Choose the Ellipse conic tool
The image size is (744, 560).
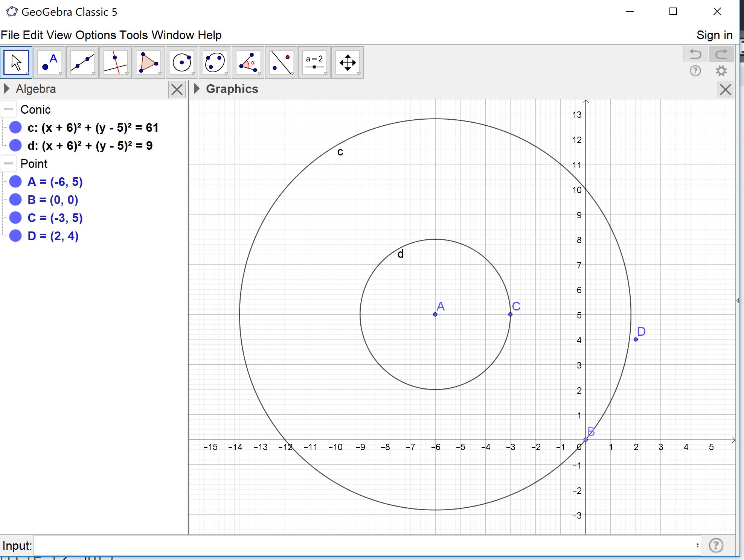coord(215,62)
